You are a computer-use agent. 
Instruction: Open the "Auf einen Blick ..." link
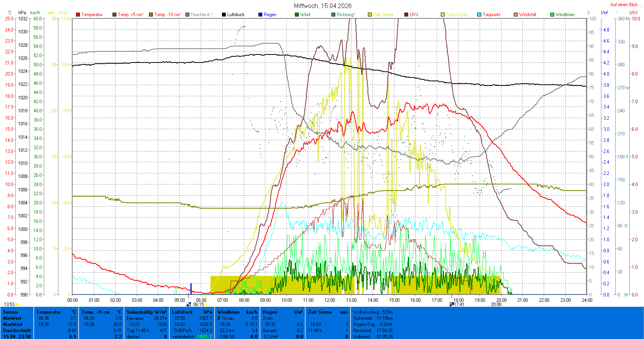[626, 5]
